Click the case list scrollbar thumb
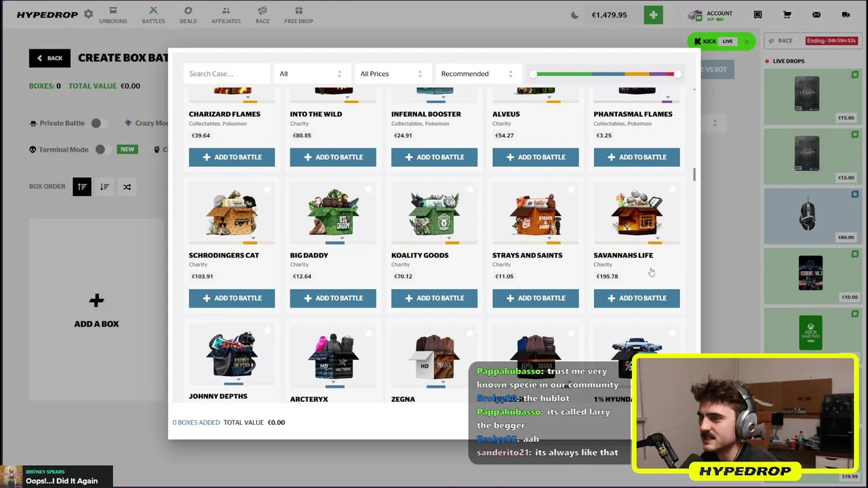This screenshot has height=488, width=868. click(694, 175)
